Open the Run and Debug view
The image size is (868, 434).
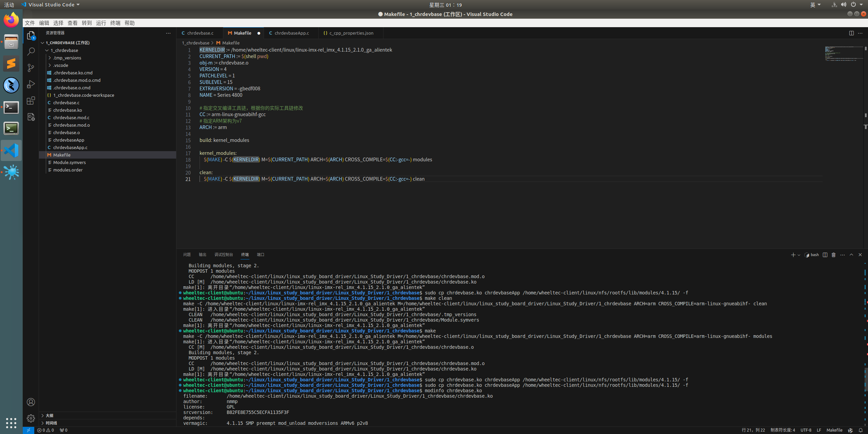pos(31,84)
